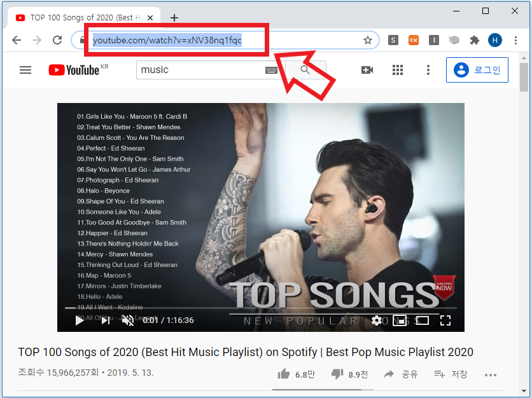Screen dimensions: 532x398
Task: Skip to the next video
Action: [x=106, y=320]
